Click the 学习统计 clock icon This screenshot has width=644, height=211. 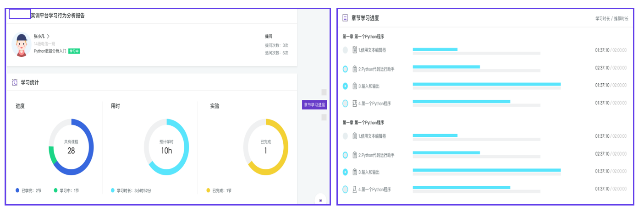coord(15,82)
